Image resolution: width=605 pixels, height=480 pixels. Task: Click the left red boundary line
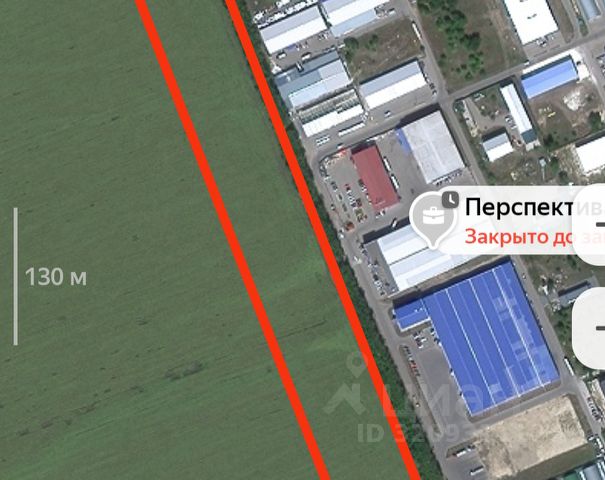[x=233, y=239]
